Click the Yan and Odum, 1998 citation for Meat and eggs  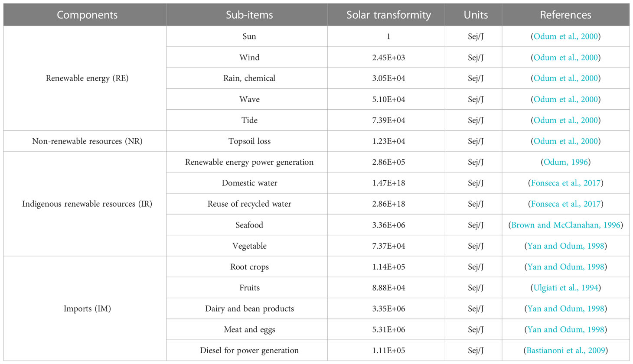tap(565, 330)
